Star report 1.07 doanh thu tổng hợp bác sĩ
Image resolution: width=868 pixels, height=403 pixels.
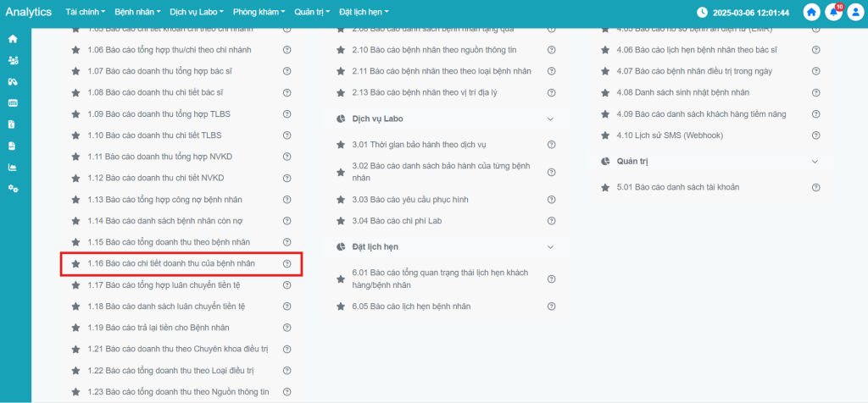tap(75, 72)
